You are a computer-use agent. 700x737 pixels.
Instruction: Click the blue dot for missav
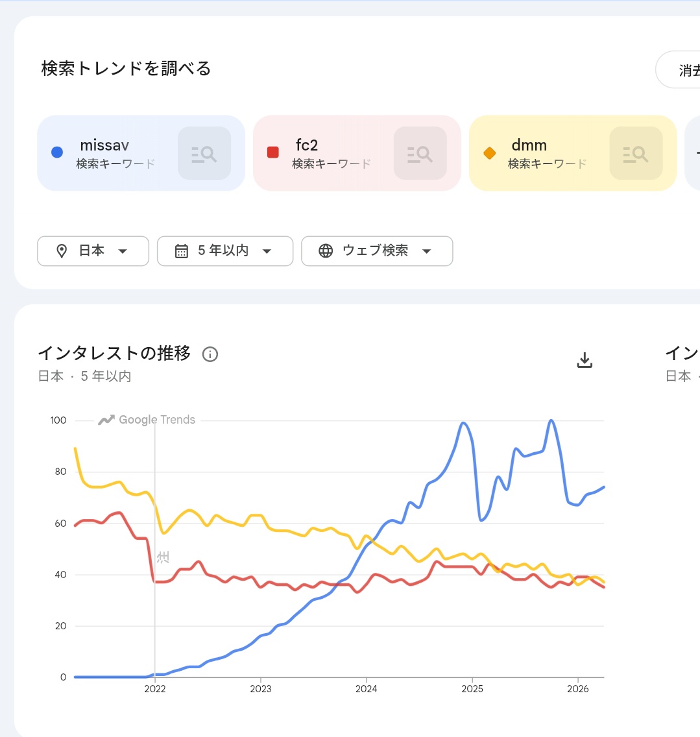pyautogui.click(x=57, y=152)
